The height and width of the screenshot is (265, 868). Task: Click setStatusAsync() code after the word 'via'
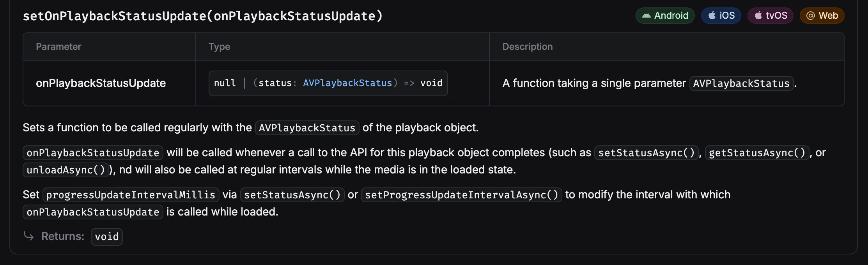click(292, 195)
